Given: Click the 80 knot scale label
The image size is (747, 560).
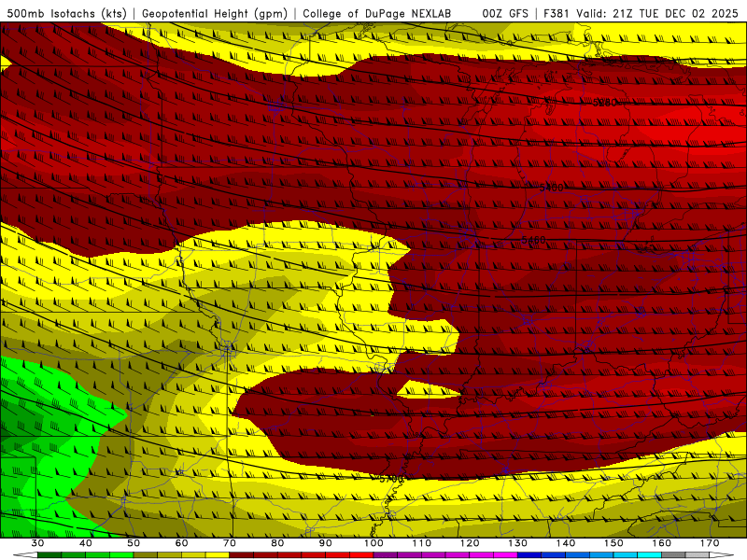Looking at the screenshot, I should (277, 543).
